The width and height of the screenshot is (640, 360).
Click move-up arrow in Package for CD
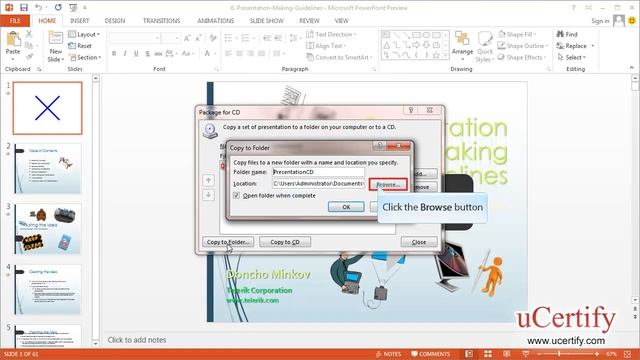[x=208, y=180]
